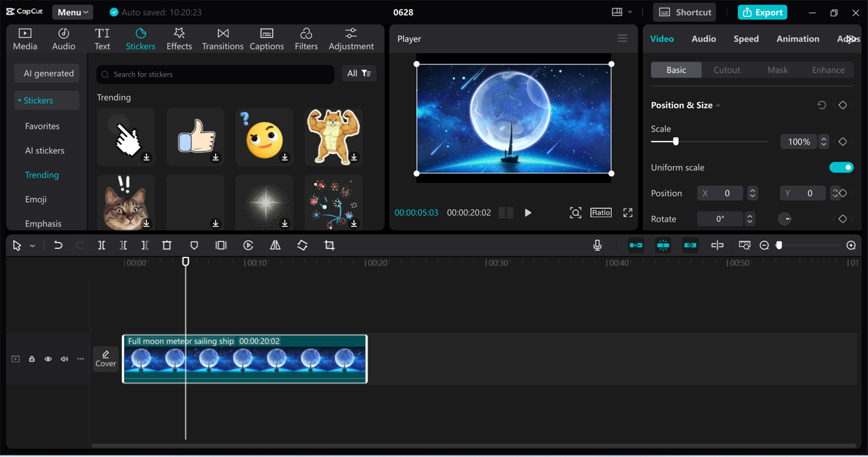The image size is (868, 457).
Task: Open the Captions tab
Action: click(267, 39)
